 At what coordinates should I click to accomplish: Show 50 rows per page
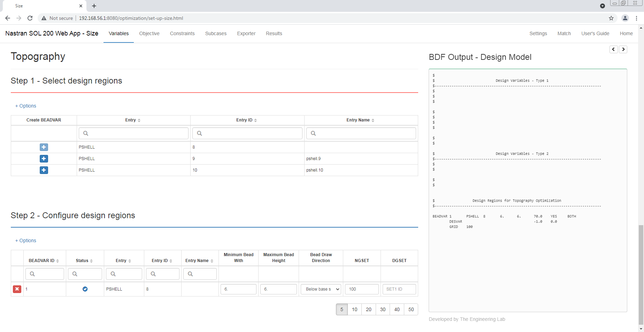pos(411,309)
